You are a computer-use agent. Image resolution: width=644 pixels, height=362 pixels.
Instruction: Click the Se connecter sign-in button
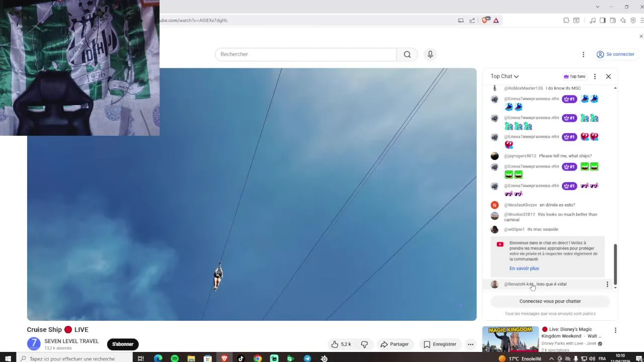pyautogui.click(x=615, y=54)
